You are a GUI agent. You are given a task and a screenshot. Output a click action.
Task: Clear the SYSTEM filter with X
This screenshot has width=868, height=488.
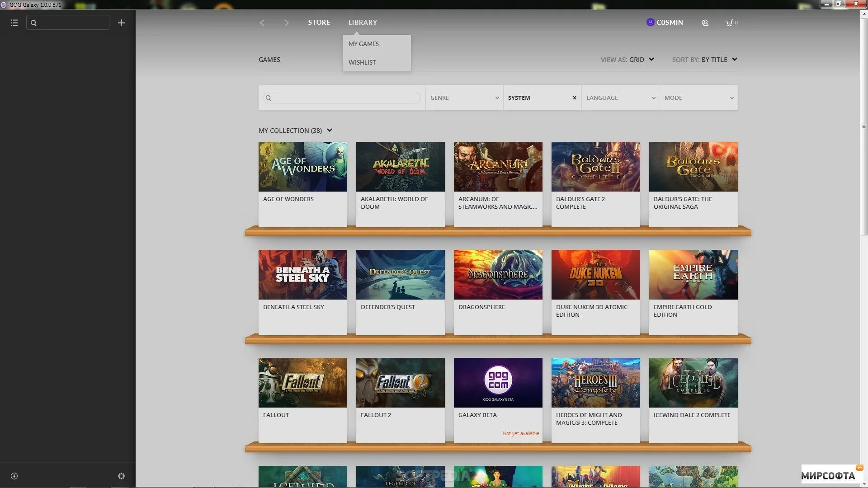[x=575, y=98]
